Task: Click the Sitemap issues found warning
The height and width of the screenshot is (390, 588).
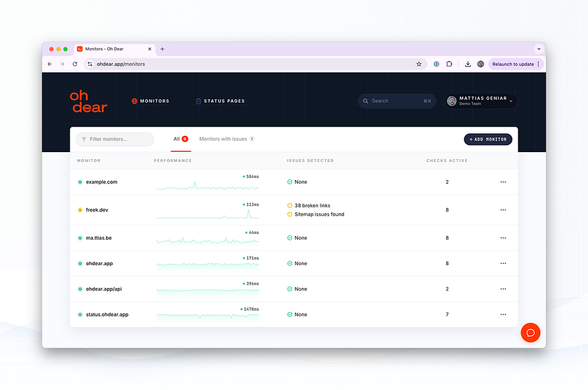Action: click(x=315, y=214)
